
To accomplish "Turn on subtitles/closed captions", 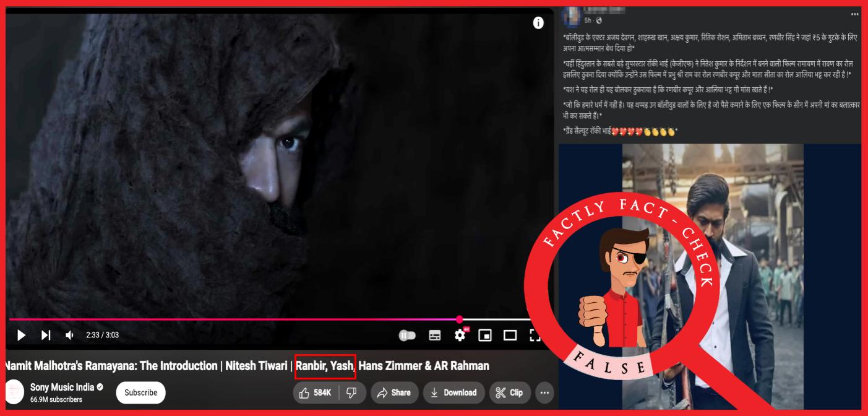I will click(435, 335).
